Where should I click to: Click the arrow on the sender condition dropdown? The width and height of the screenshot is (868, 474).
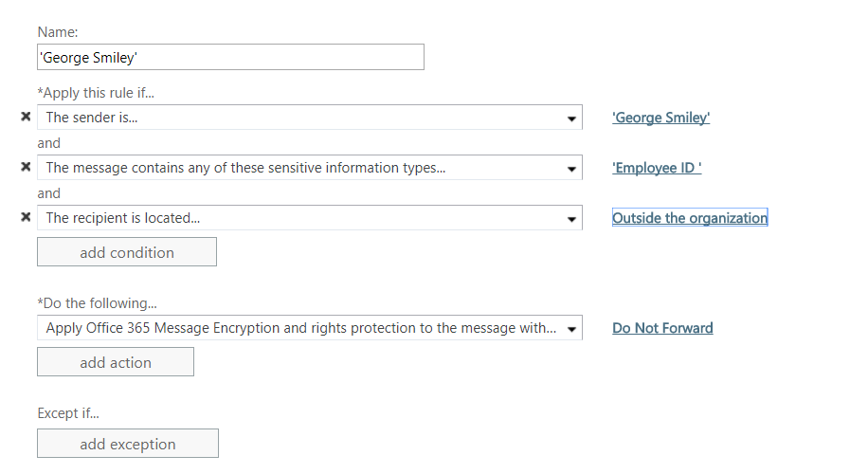point(571,118)
